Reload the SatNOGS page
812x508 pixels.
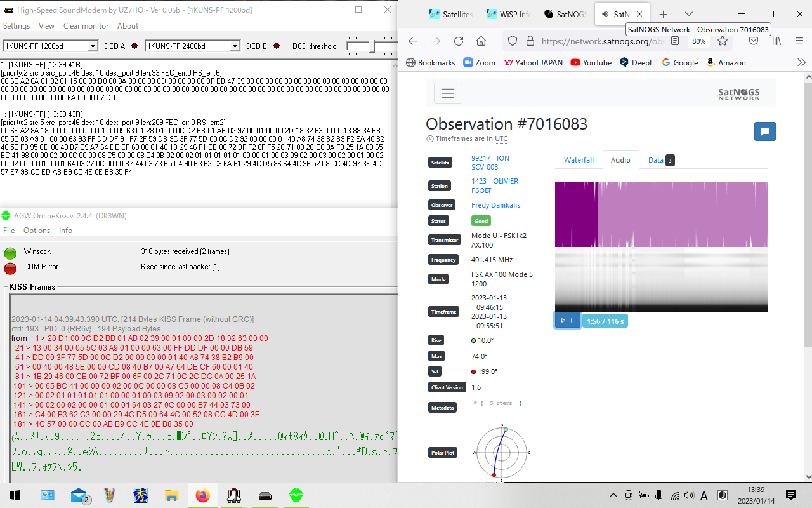coord(459,41)
